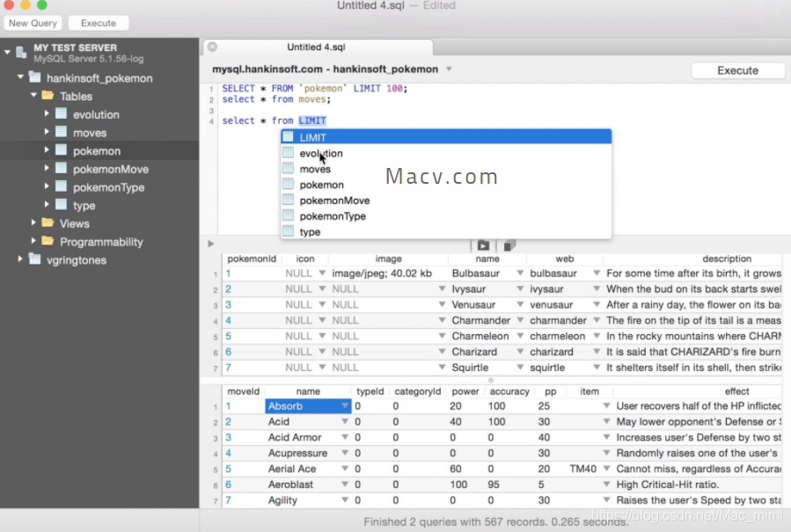
Task: Click the Programmability folder icon
Action: click(x=48, y=241)
